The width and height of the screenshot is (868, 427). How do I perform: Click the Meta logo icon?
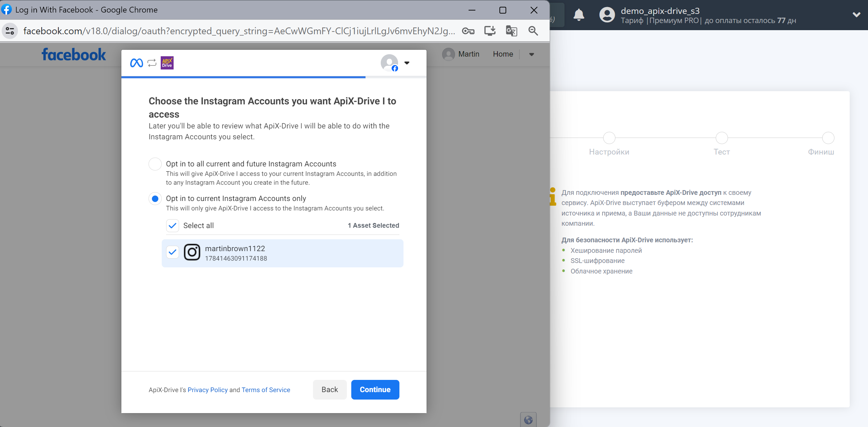coord(137,62)
